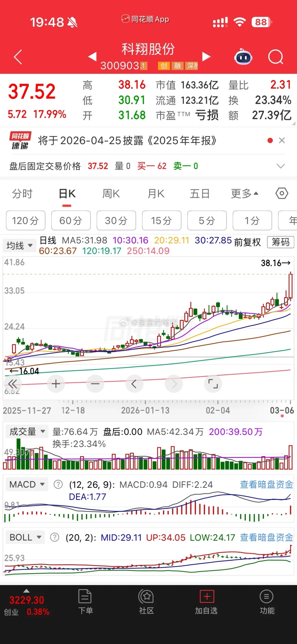Viewport: 297px width, 644px height.
Task: Go back using the top-left arrow
Action: 18,57
